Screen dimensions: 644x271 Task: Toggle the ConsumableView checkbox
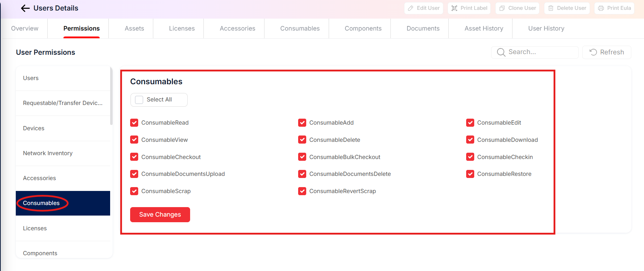point(134,140)
